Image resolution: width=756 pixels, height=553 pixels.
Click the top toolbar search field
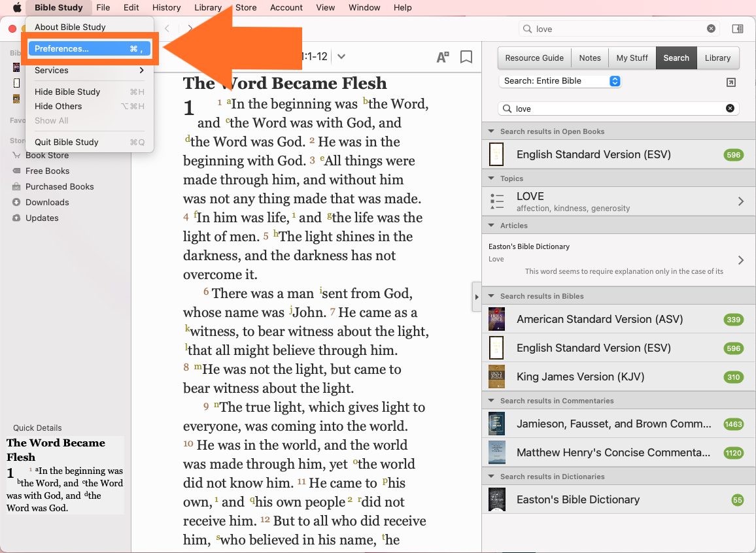(618, 29)
